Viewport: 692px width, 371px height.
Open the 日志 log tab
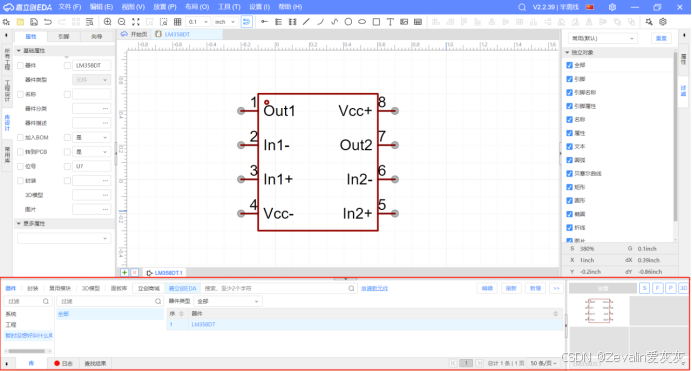click(64, 364)
